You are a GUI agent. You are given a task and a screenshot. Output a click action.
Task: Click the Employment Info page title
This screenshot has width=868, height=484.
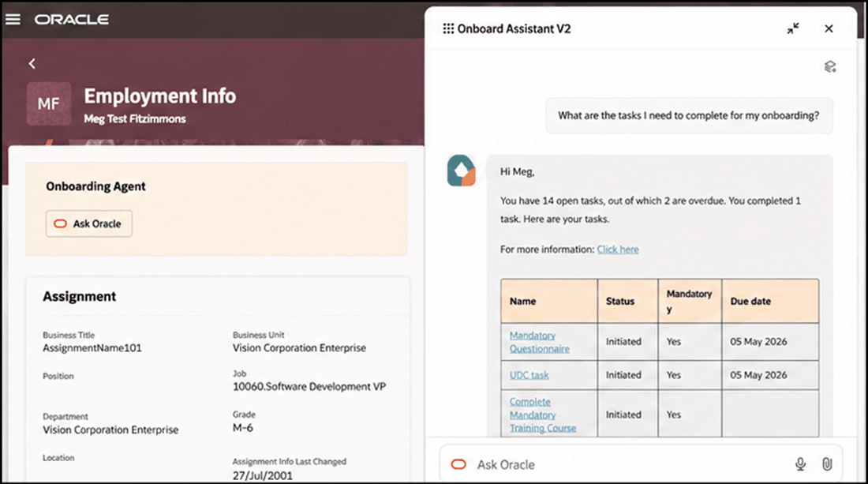click(x=160, y=96)
